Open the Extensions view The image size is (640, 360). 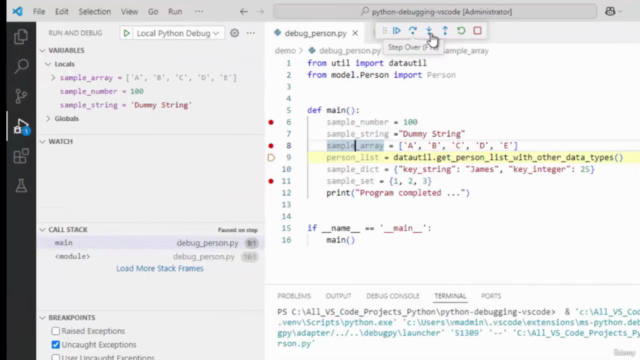click(21, 156)
